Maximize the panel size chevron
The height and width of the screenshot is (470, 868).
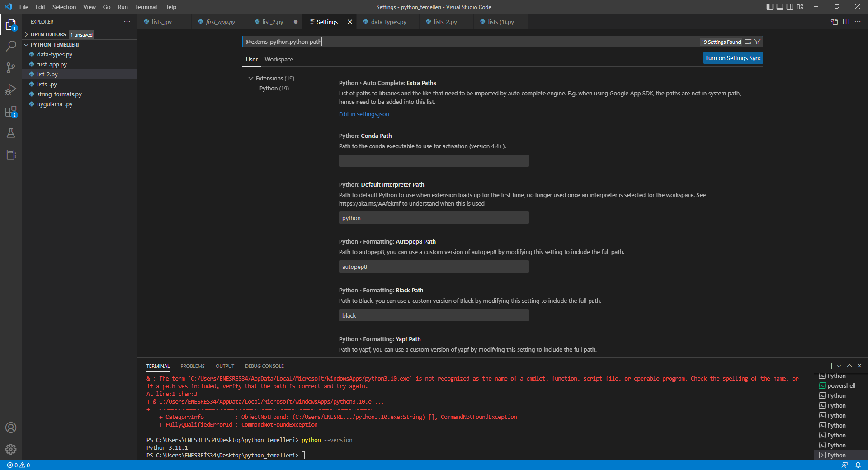point(849,366)
